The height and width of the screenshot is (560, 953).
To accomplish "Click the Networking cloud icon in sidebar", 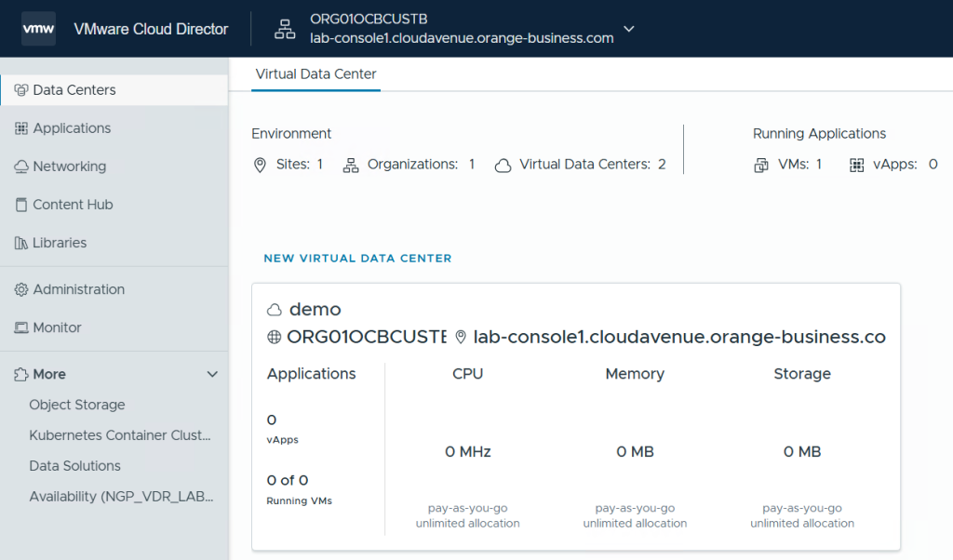I will 20,167.
